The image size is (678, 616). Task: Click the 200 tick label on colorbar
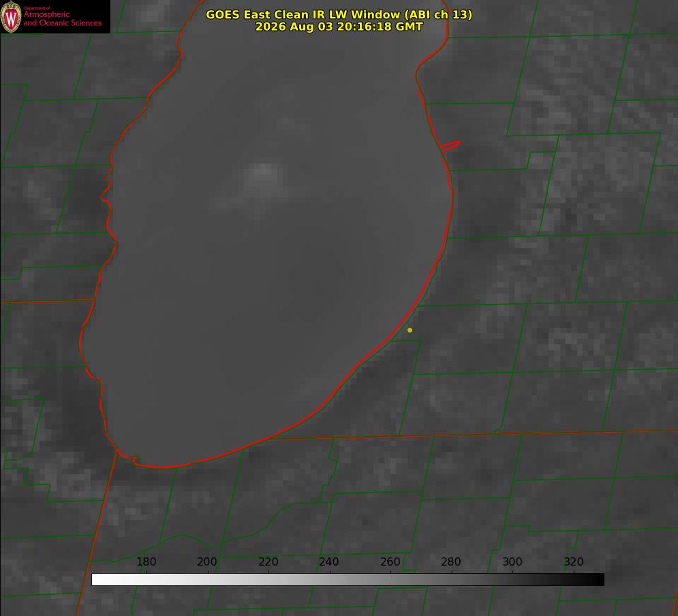(207, 561)
